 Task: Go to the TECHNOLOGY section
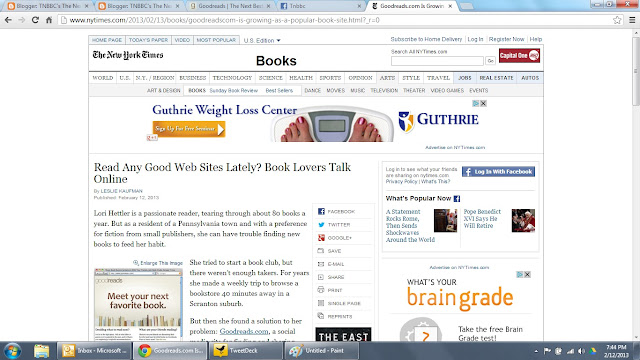pos(232,78)
